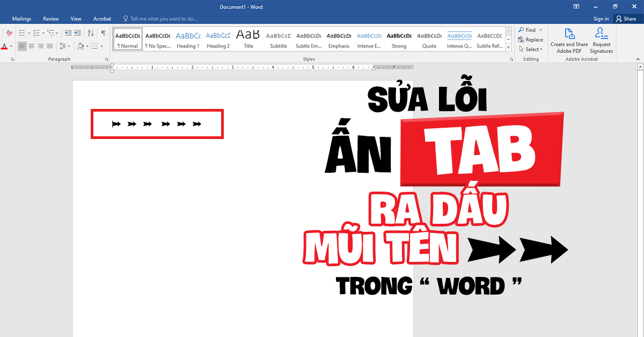Open Replace in the Editing group
Screen dimensions: 644x337
(530, 39)
